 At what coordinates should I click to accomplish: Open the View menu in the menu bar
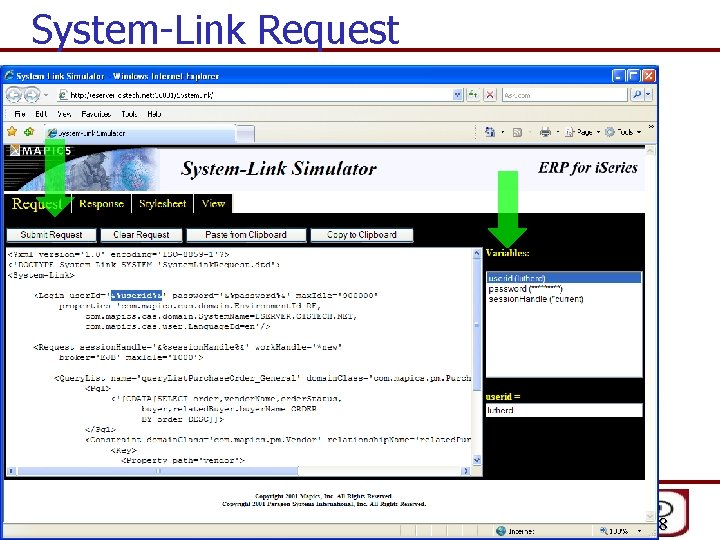tap(64, 114)
